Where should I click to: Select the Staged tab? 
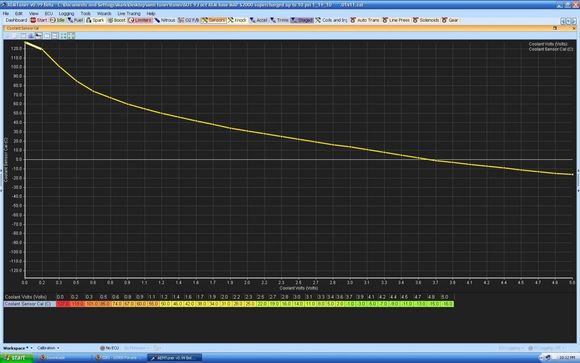point(302,20)
